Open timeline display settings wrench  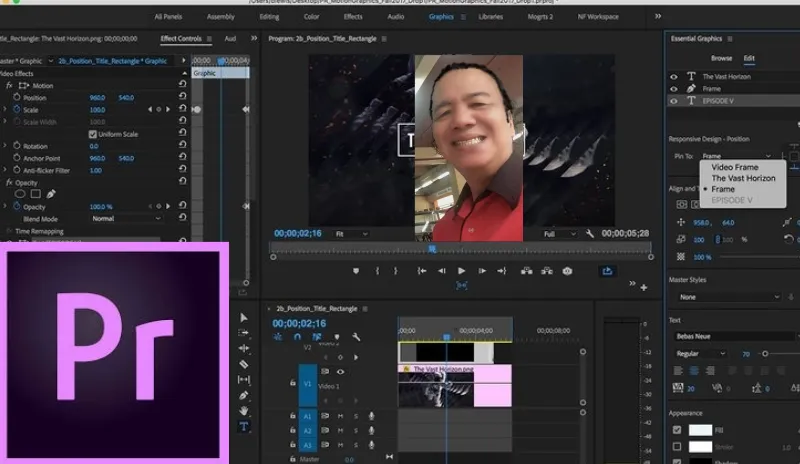pos(356,337)
